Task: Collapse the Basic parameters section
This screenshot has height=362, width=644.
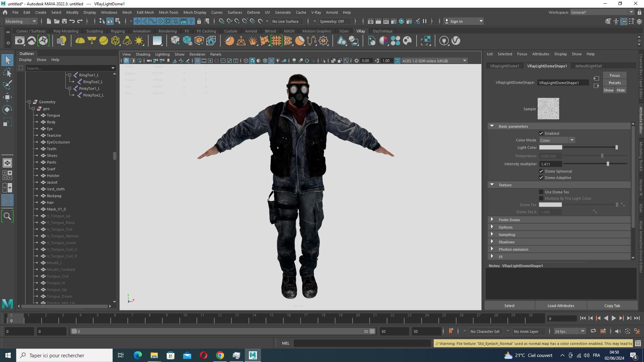Action: [x=492, y=126]
